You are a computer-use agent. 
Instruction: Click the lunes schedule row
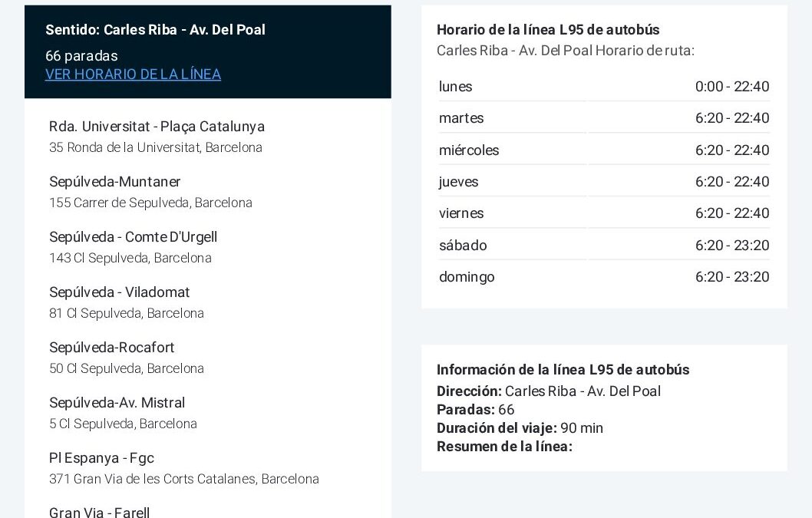click(603, 87)
